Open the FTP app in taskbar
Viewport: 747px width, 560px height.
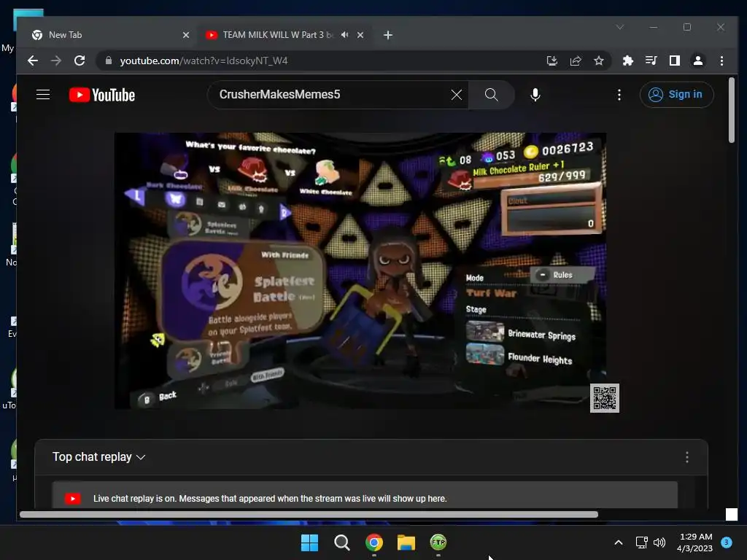(438, 542)
